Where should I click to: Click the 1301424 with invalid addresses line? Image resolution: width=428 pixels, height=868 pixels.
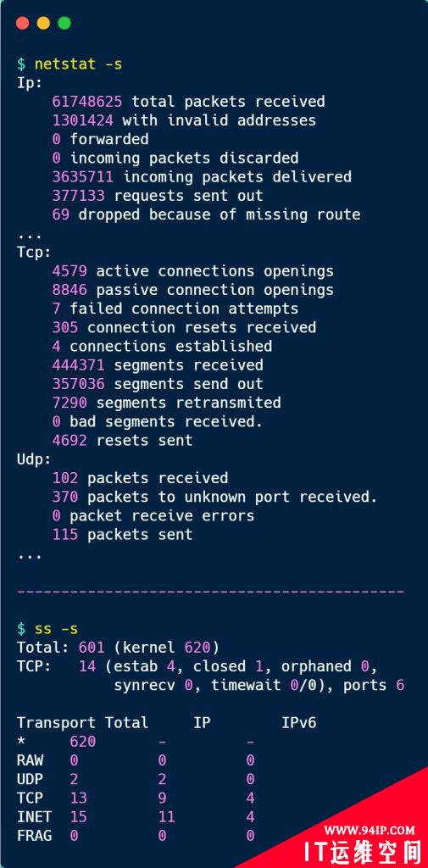click(184, 120)
